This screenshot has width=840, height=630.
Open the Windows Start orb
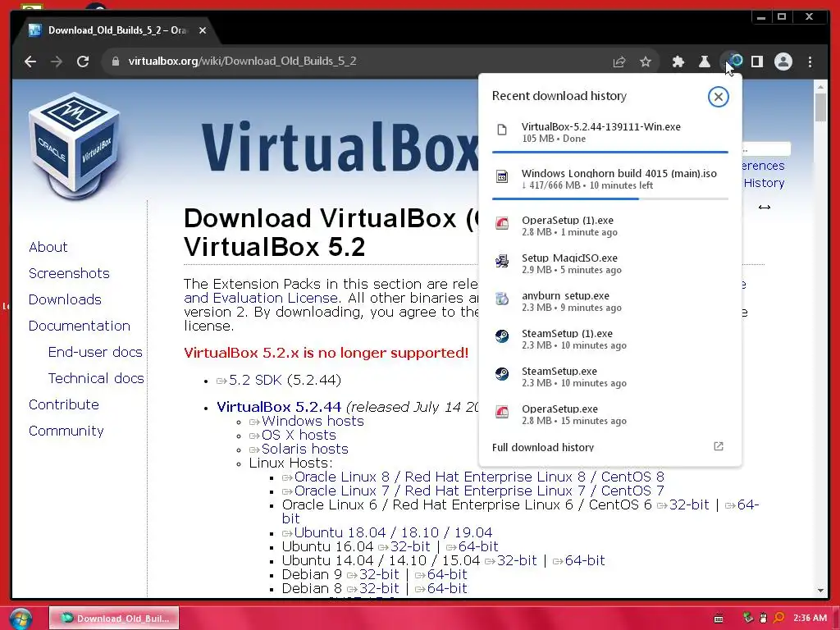[x=20, y=619]
